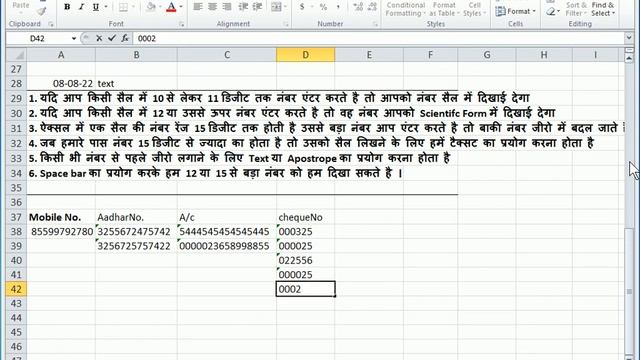Click the A/c header cell
Viewport: 640px width, 360px height.
click(227, 217)
